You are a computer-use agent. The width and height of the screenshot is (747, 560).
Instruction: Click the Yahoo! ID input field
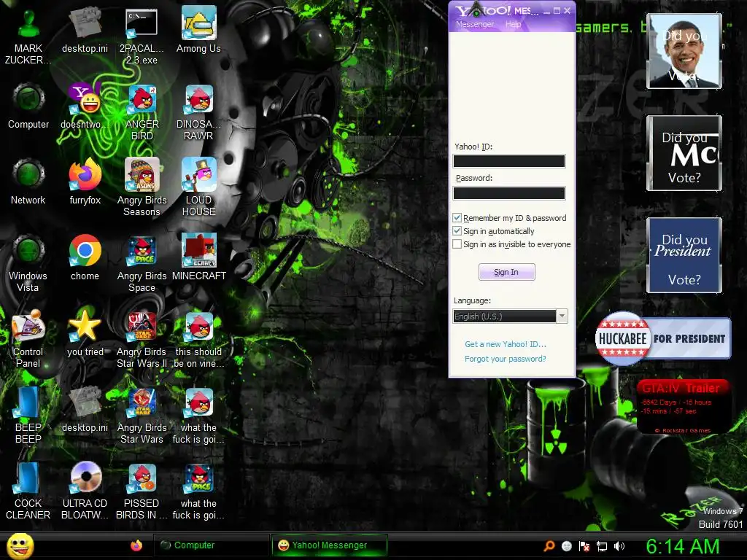[x=508, y=161]
